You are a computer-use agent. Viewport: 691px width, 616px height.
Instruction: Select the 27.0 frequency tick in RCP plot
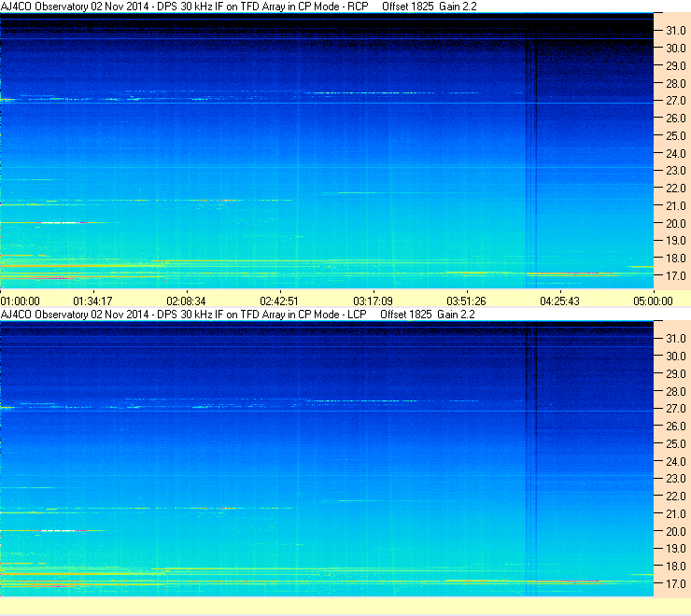tap(675, 101)
